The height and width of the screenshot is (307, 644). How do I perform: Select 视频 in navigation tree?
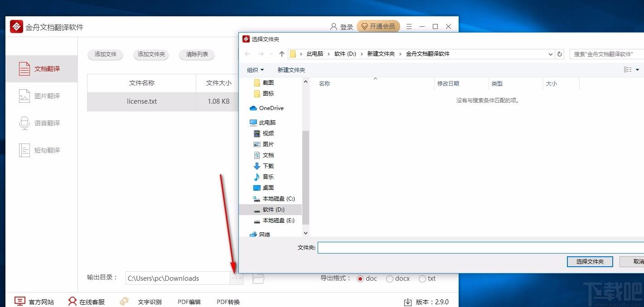tap(264, 133)
